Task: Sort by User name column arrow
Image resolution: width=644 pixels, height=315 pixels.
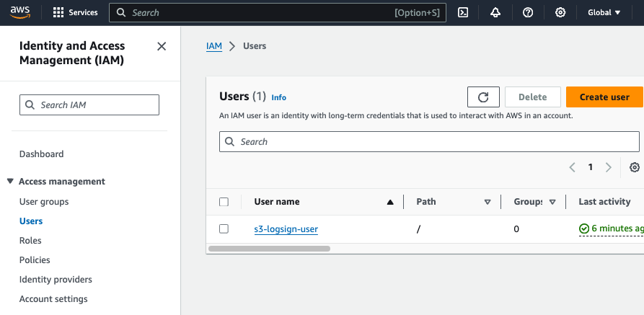Action: click(x=390, y=202)
